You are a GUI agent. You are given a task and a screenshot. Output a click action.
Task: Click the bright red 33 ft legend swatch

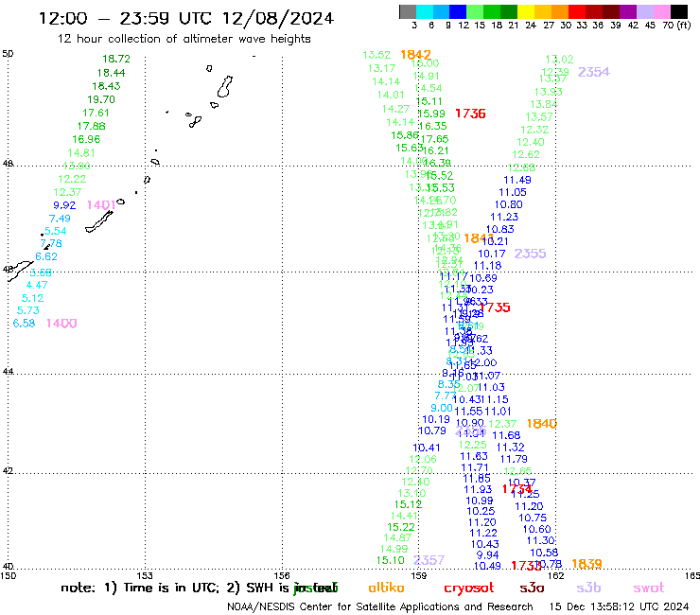click(x=577, y=11)
